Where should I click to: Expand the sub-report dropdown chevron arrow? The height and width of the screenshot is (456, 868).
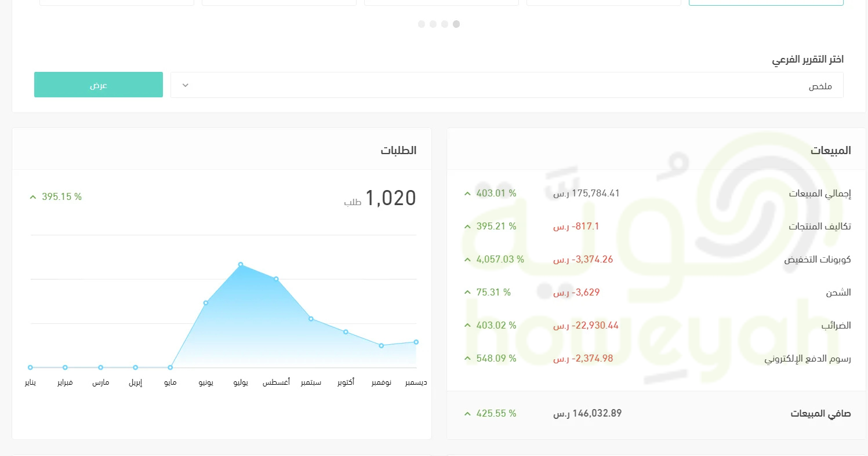pos(186,85)
